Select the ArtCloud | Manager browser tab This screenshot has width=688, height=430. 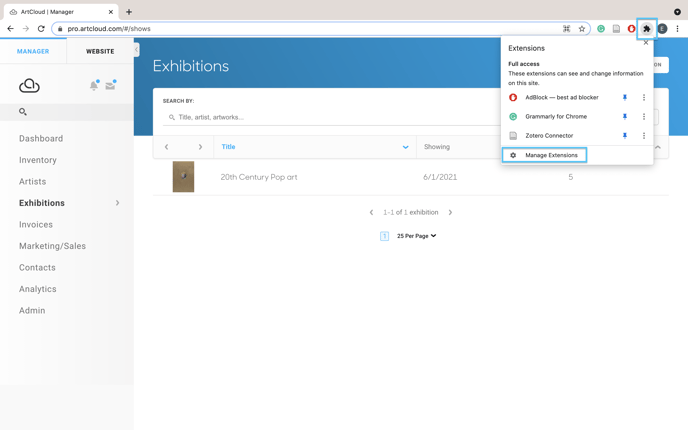click(x=61, y=12)
